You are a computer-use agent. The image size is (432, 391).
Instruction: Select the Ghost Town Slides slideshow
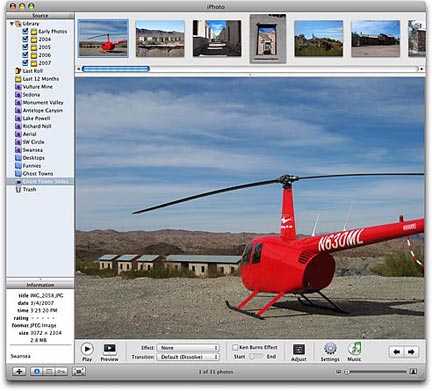pyautogui.click(x=40, y=181)
